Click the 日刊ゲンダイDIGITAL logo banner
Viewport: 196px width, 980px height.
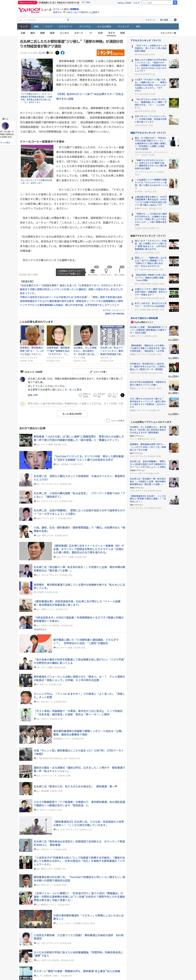pos(110,53)
